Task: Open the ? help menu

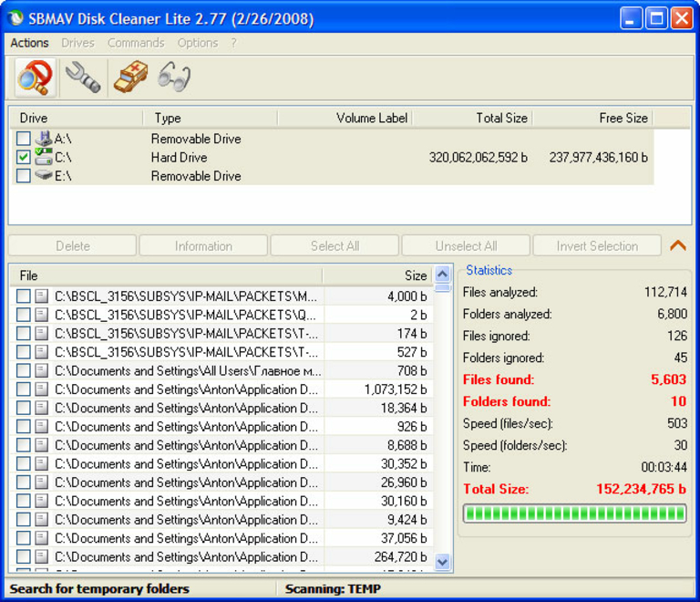Action: [234, 43]
